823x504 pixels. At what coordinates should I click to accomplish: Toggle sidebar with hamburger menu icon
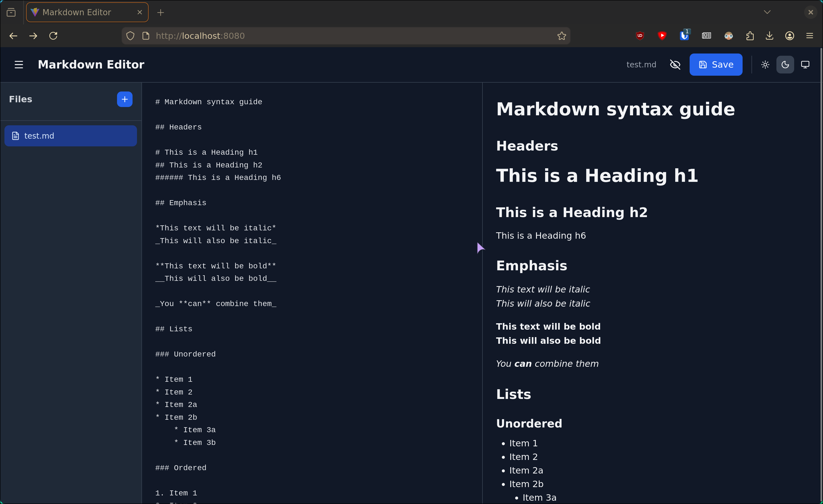coord(19,65)
